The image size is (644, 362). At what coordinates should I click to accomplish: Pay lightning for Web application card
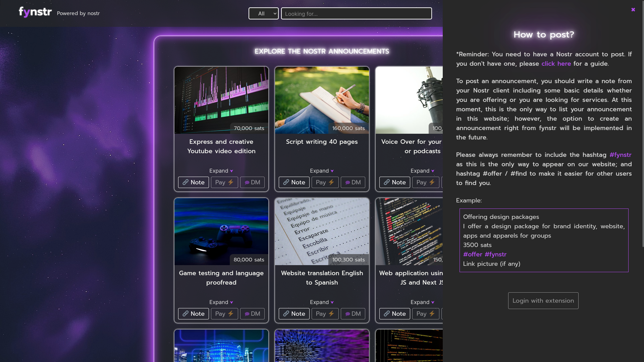425,314
